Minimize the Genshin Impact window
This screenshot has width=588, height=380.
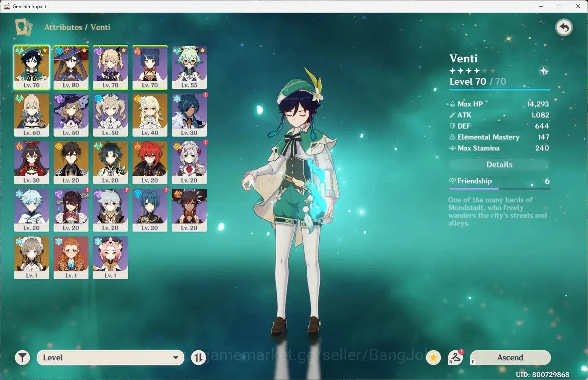[x=541, y=6]
